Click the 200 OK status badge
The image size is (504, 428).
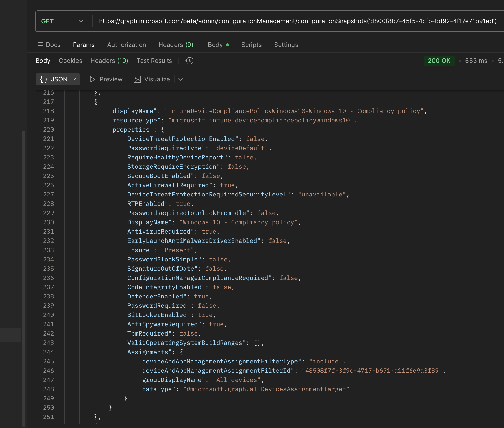pyautogui.click(x=439, y=61)
